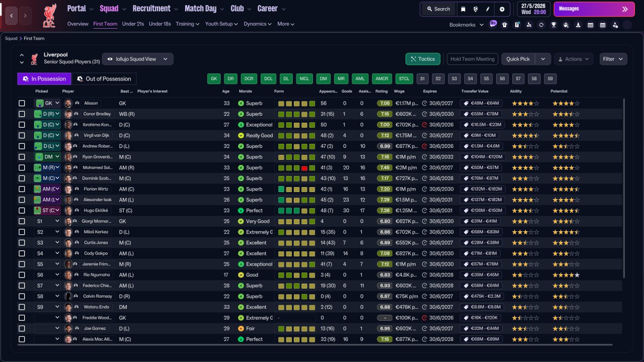Click Mohamed Salah's red form square

click(x=304, y=168)
